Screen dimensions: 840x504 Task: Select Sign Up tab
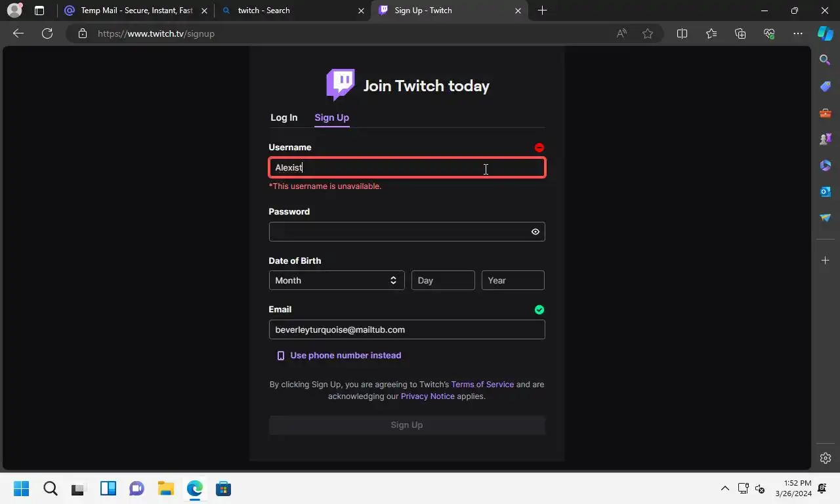click(x=331, y=117)
